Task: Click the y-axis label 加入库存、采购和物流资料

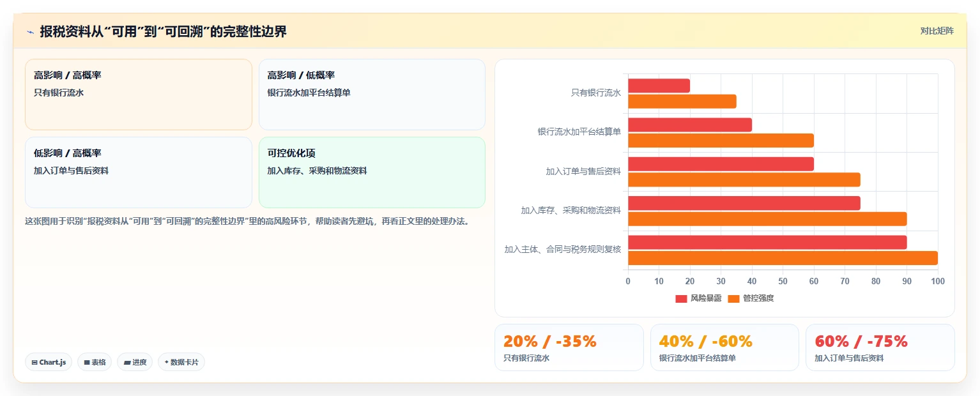Action: (570, 211)
